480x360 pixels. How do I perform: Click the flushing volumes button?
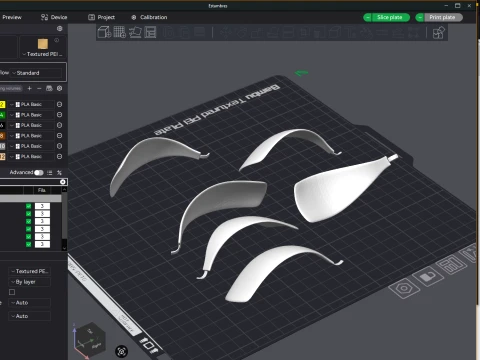pyautogui.click(x=11, y=88)
